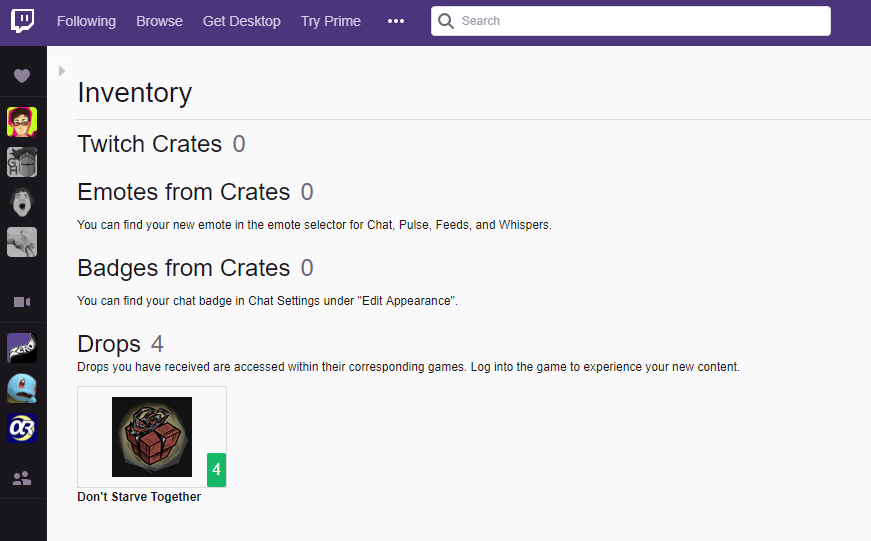Open the heart followed channels icon
This screenshot has height=541, width=871.
(x=22, y=76)
